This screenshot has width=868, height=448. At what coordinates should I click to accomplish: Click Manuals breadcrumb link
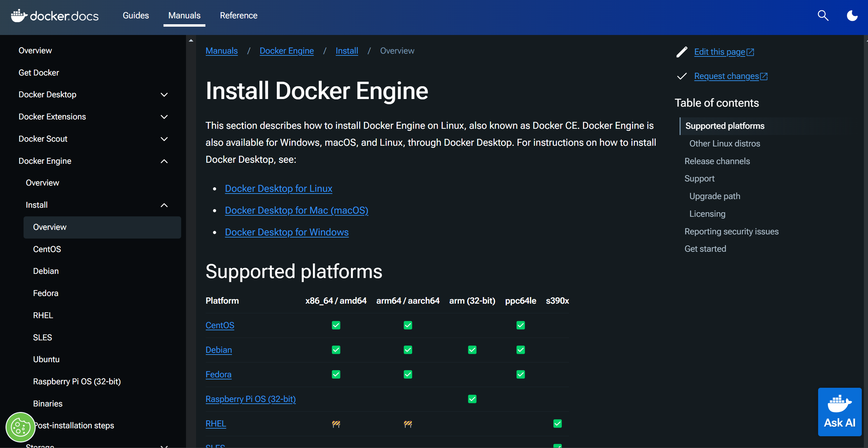pos(222,51)
